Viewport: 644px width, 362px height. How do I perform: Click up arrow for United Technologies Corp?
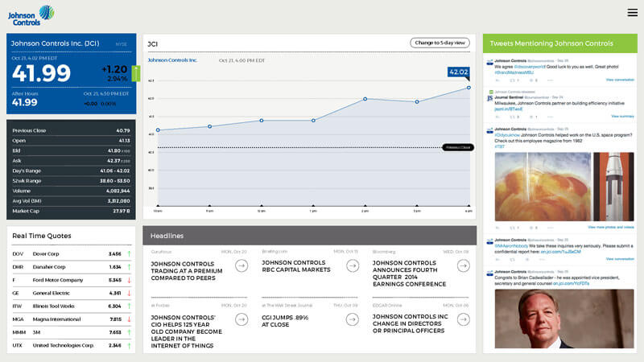[x=129, y=346]
